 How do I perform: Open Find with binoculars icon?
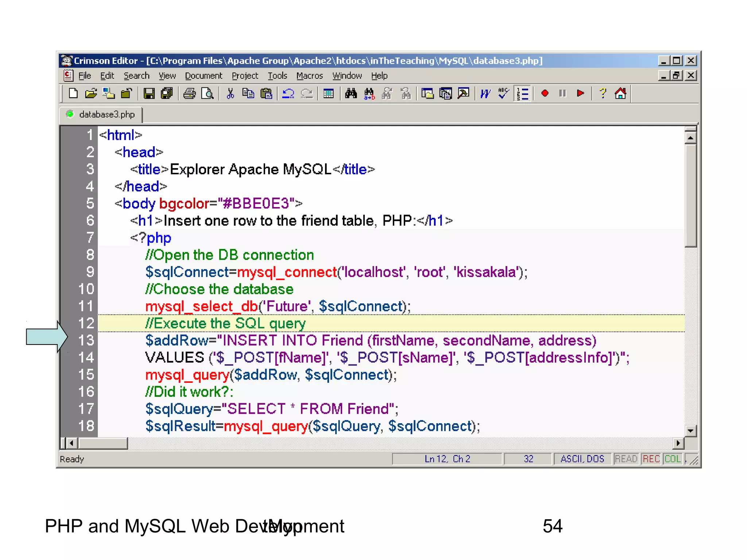coord(351,94)
